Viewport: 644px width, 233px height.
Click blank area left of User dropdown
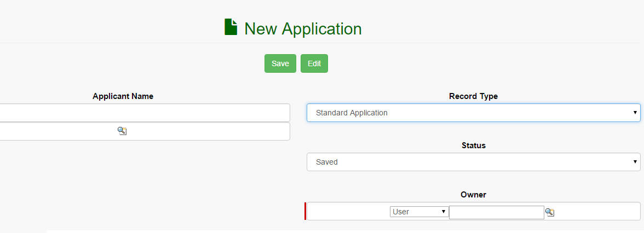coord(348,212)
